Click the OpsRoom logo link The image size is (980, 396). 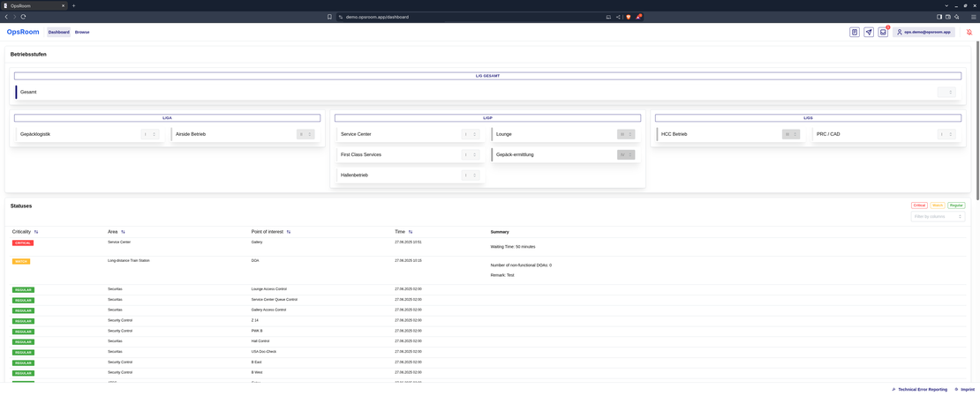click(23, 32)
